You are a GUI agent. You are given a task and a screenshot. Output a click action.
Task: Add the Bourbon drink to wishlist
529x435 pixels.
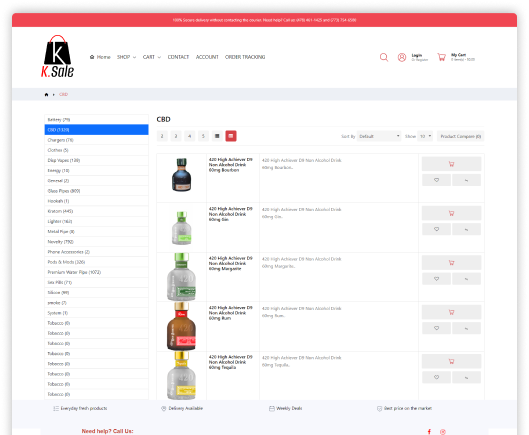pyautogui.click(x=436, y=180)
